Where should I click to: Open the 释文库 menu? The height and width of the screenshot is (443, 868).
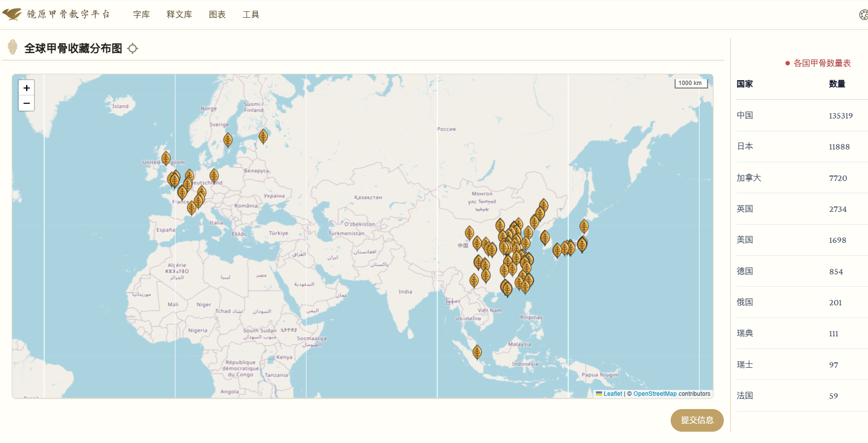click(179, 15)
